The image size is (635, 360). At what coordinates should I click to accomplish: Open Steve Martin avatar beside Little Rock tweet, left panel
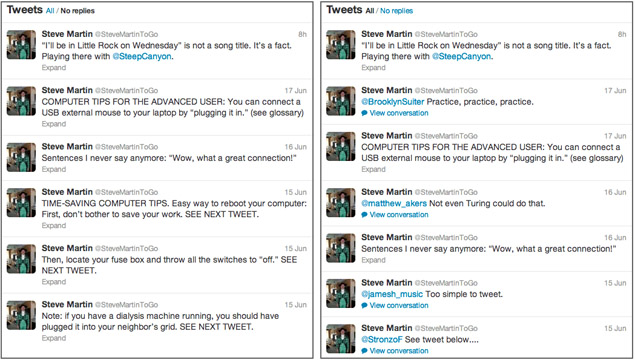(21, 45)
